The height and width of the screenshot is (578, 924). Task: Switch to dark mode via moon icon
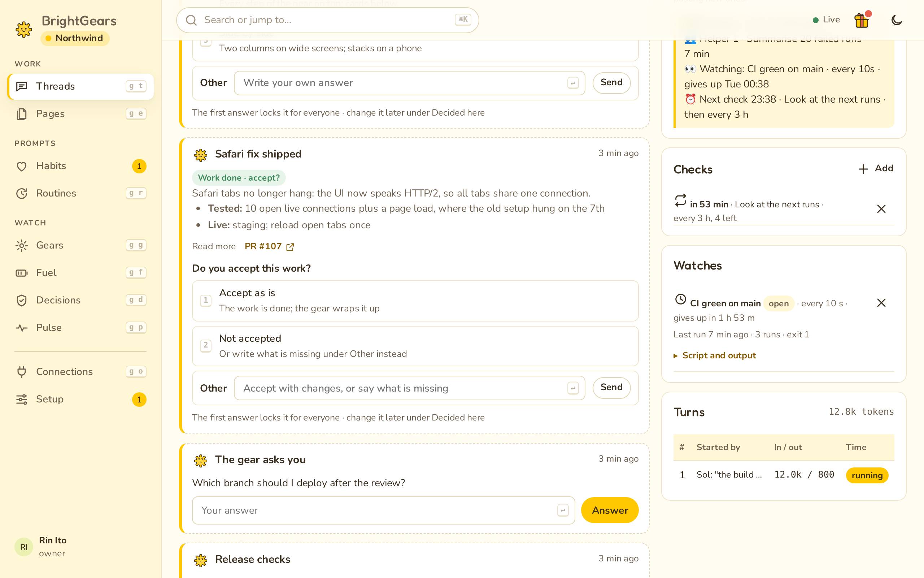897,20
